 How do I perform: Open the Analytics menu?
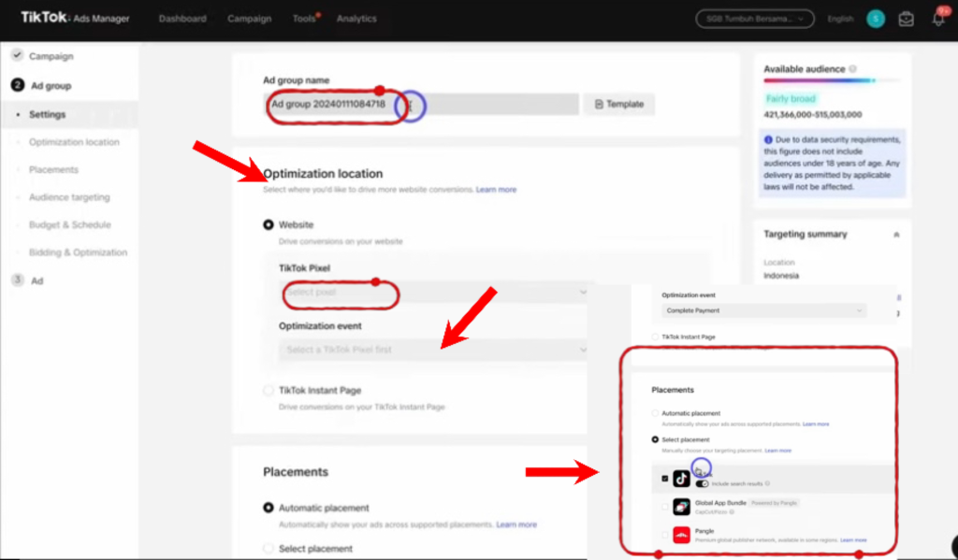[x=356, y=19]
